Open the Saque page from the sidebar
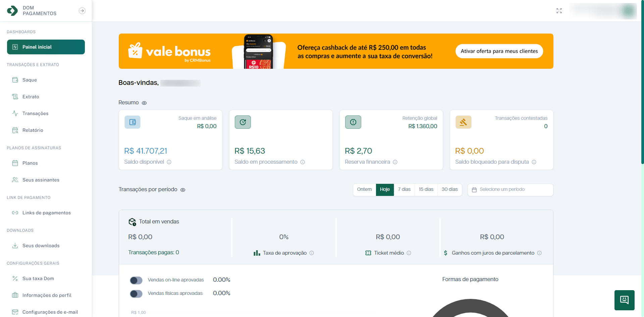The image size is (644, 317). [31, 80]
